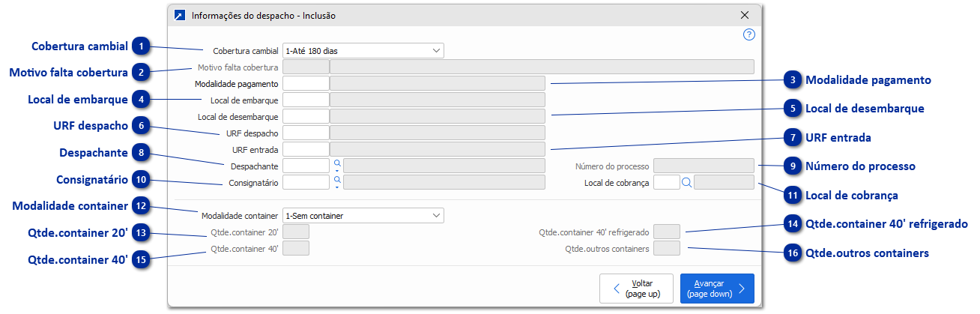Viewport: 980px width, 314px height.
Task: Focus the Modalidade pagamento code field
Action: tap(306, 84)
